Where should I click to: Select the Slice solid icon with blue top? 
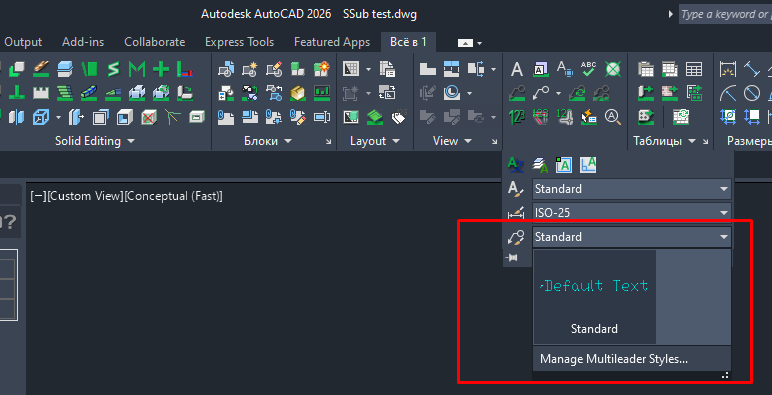[65, 68]
